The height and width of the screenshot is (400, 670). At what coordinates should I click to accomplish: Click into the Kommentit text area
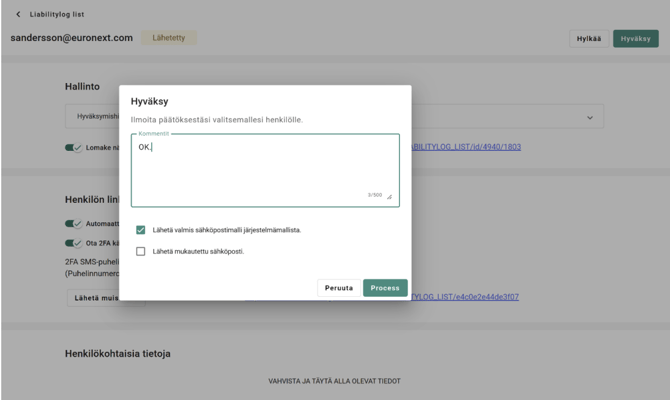[264, 170]
